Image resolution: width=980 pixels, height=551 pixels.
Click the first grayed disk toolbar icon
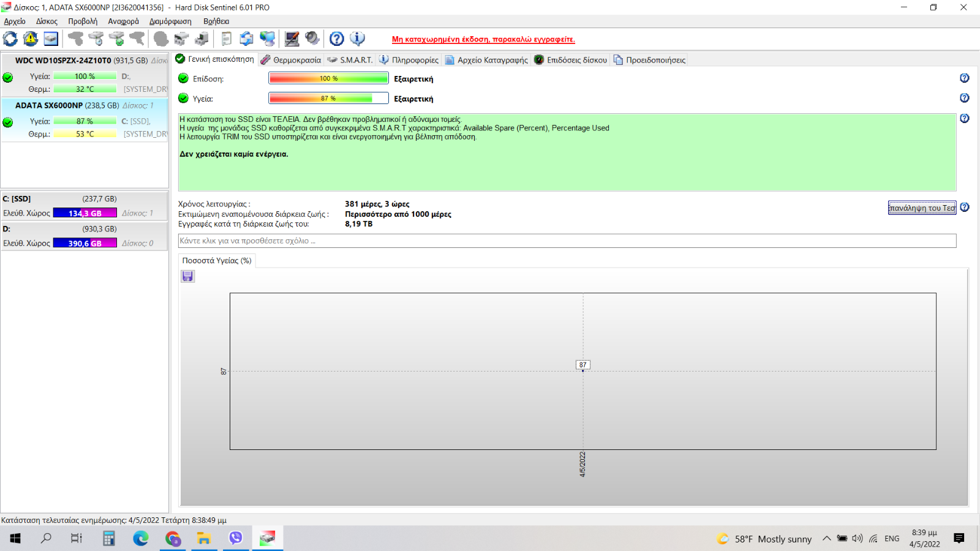point(75,39)
